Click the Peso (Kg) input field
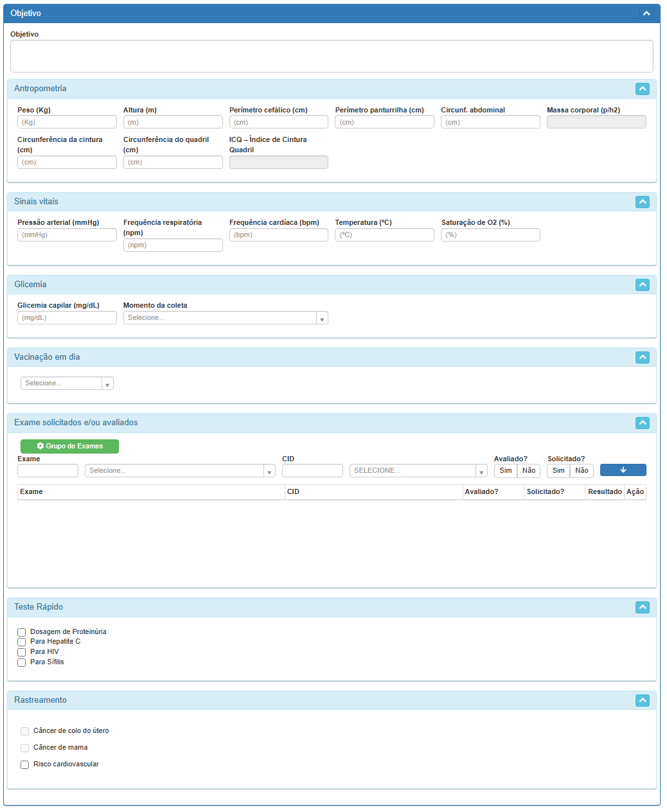This screenshot has height=812, width=667. pos(67,122)
